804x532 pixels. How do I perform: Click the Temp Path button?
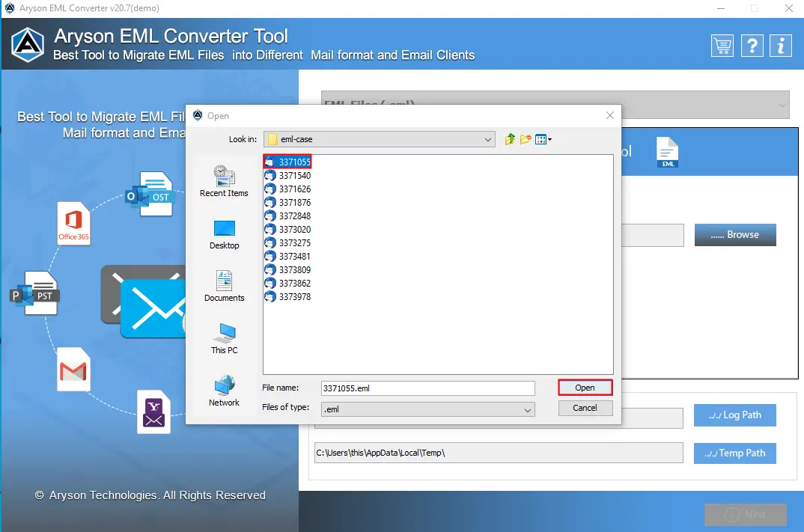(x=735, y=453)
